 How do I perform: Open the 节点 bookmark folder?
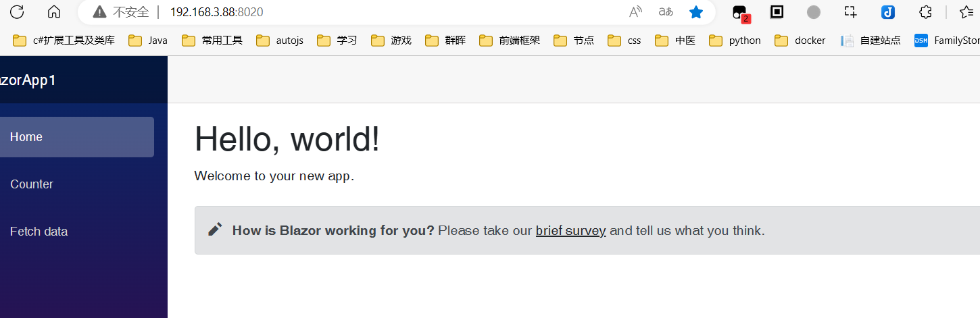574,41
